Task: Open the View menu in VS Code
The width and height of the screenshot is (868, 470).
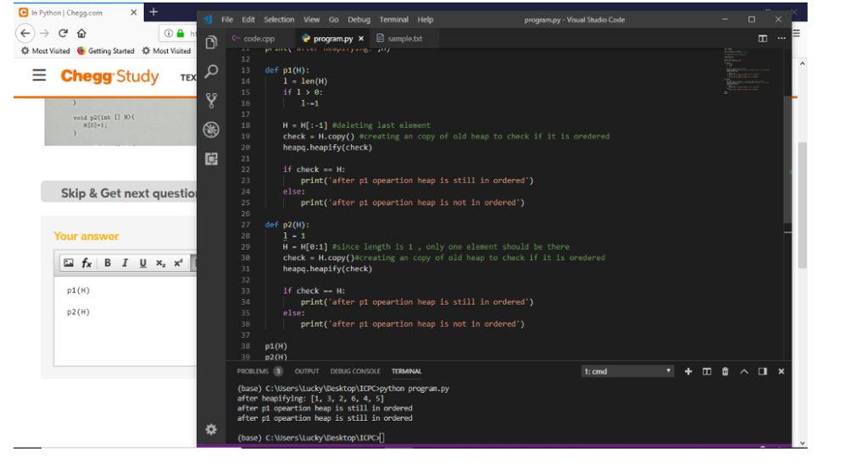Action: tap(312, 19)
